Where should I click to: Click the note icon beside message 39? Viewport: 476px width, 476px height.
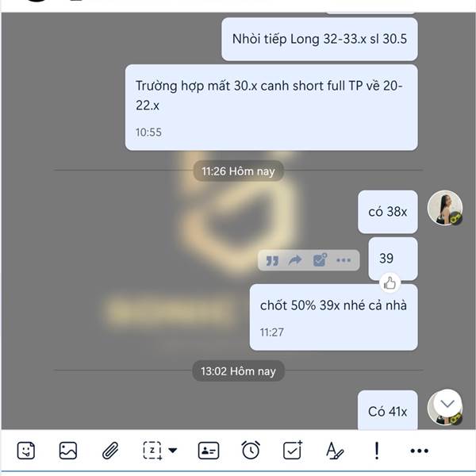coord(320,260)
